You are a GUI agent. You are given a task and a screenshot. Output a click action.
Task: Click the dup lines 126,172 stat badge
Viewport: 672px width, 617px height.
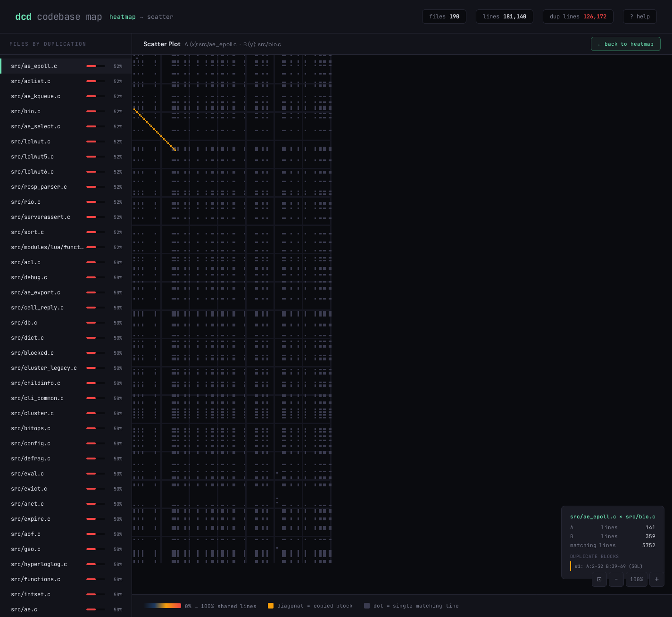click(x=578, y=17)
